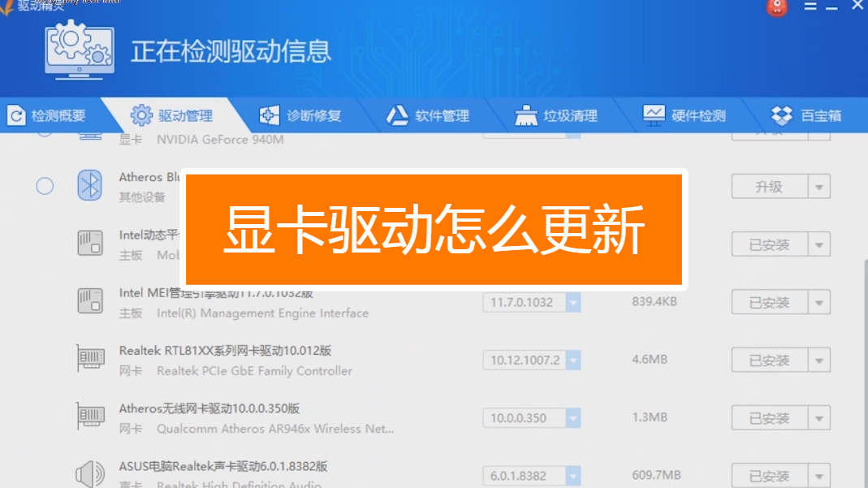The image size is (868, 488).
Task: Click the ASUS Realtek sound card speaker icon
Action: (x=89, y=474)
